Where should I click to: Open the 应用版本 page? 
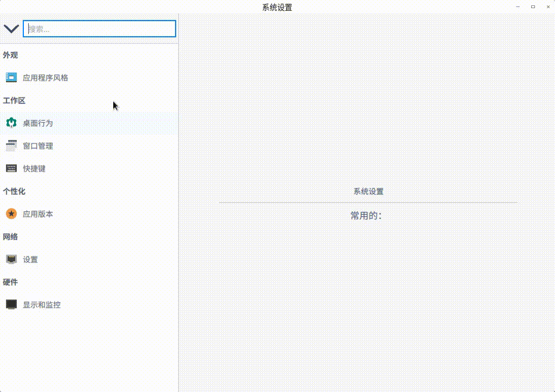(x=39, y=213)
